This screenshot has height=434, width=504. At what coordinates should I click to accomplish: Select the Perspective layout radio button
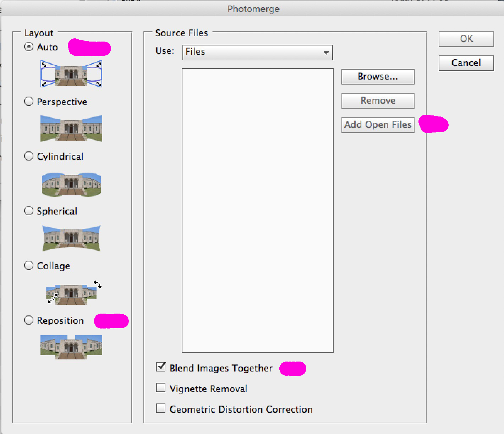pos(29,102)
